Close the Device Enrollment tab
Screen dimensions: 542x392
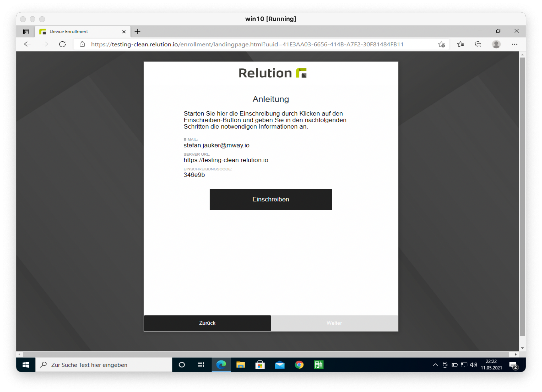click(x=124, y=32)
